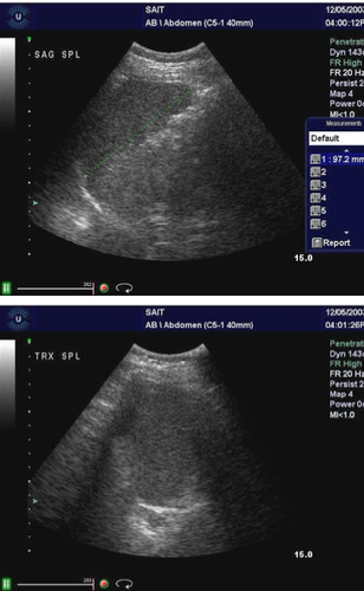Click the 04:01:26 timestamp in the TRX SPL header
This screenshot has height=591, width=364.
click(x=344, y=325)
